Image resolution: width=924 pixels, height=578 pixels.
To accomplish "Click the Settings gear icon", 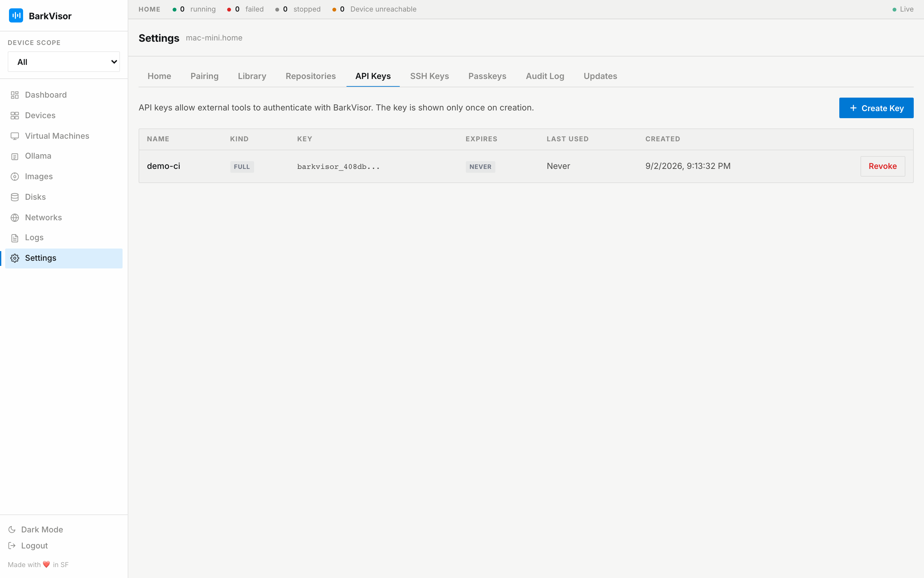I will (x=15, y=258).
